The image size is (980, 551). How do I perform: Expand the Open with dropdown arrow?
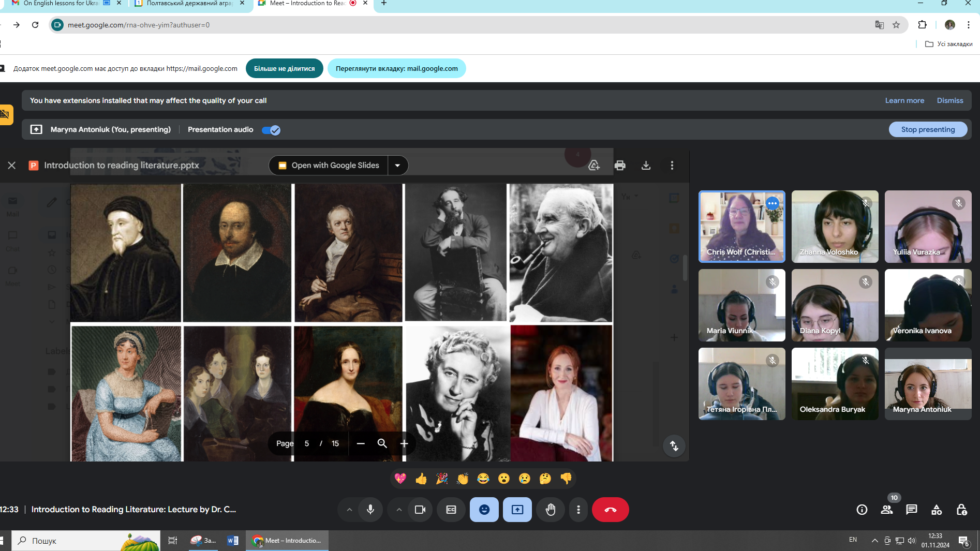point(397,165)
